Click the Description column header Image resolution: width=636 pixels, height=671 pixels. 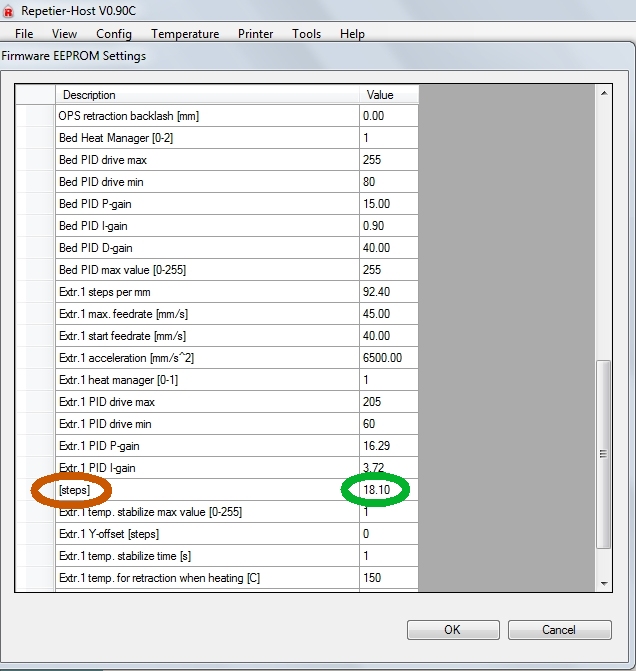(x=207, y=95)
